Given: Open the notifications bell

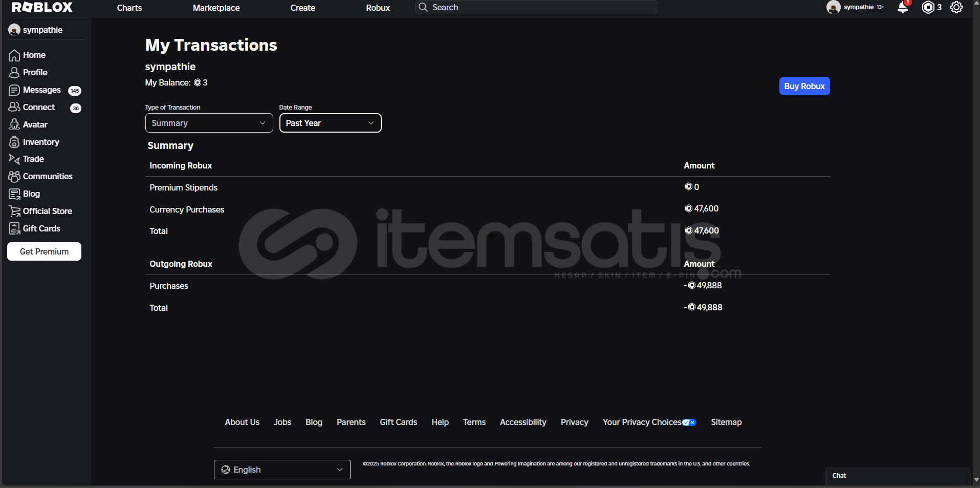Looking at the screenshot, I should point(903,8).
